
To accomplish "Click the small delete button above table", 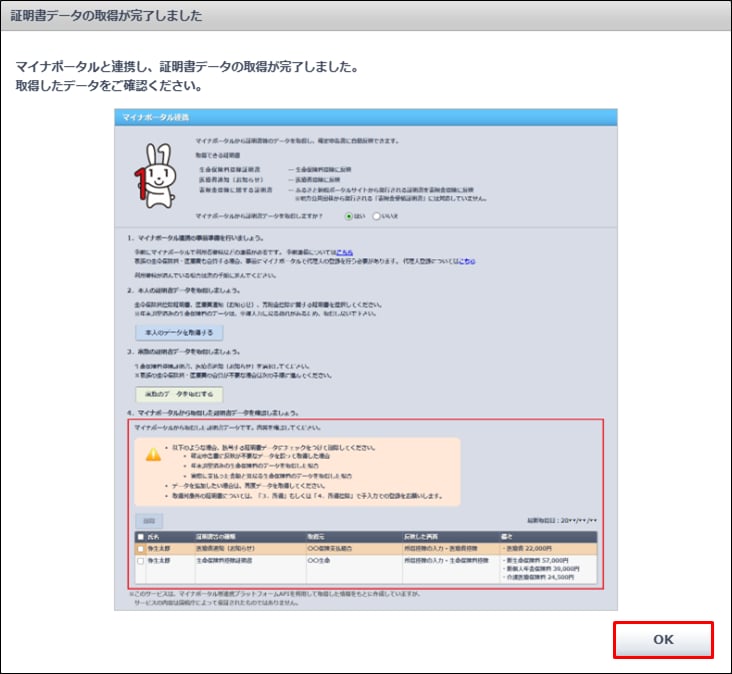I will click(x=147, y=521).
